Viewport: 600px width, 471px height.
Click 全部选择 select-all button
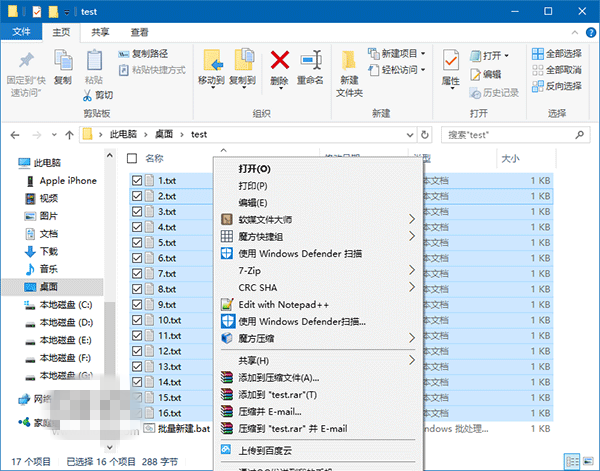click(x=563, y=53)
